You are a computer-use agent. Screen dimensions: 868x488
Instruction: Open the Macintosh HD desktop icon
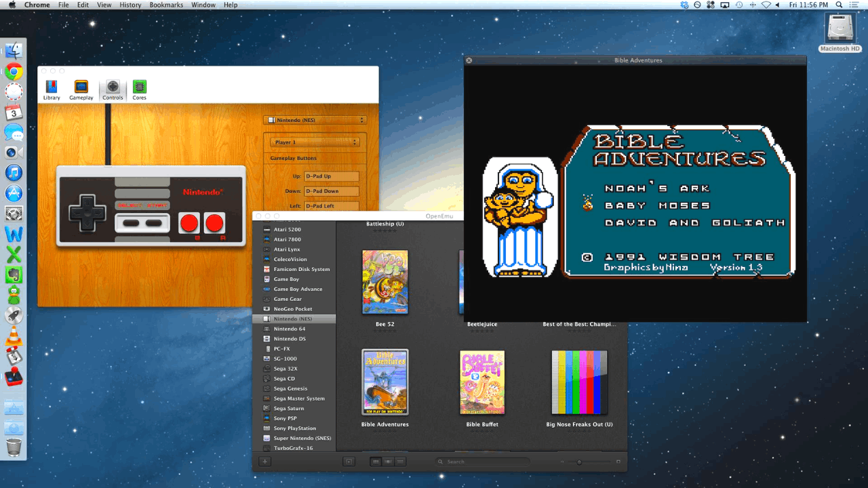coord(840,33)
